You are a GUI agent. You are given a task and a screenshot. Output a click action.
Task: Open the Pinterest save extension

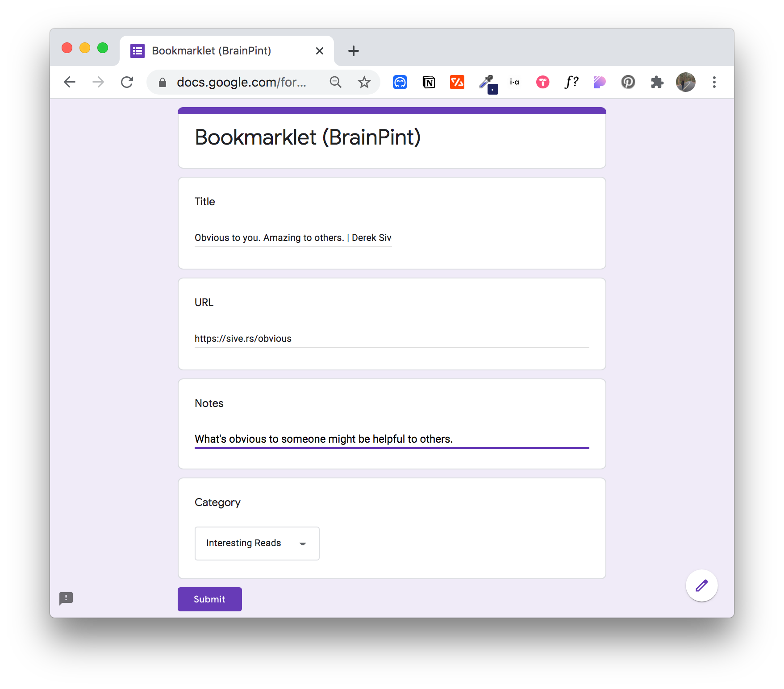(628, 82)
